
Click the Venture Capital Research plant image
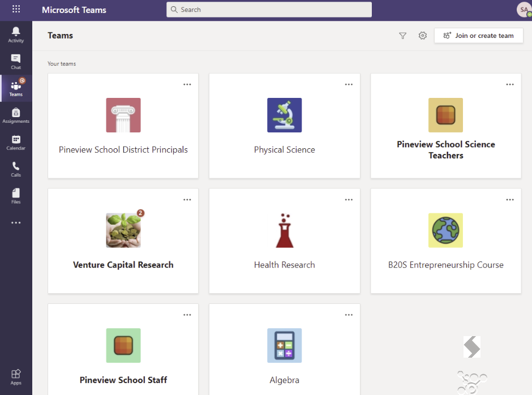point(123,230)
